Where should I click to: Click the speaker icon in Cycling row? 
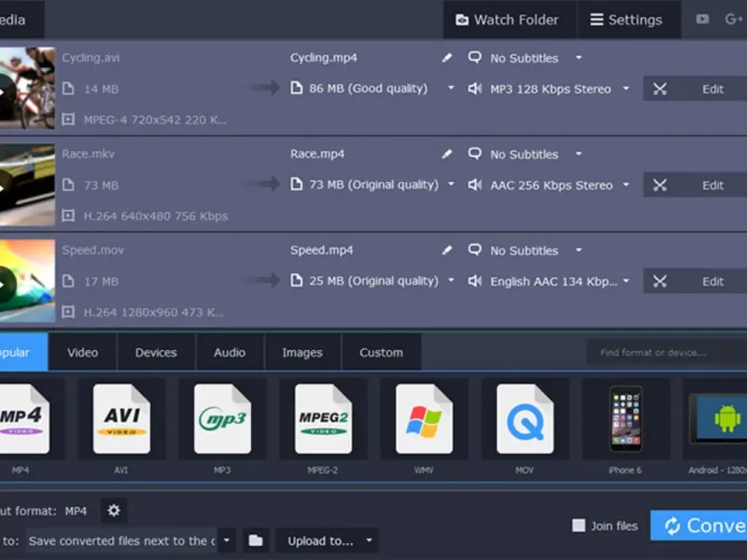pyautogui.click(x=474, y=89)
